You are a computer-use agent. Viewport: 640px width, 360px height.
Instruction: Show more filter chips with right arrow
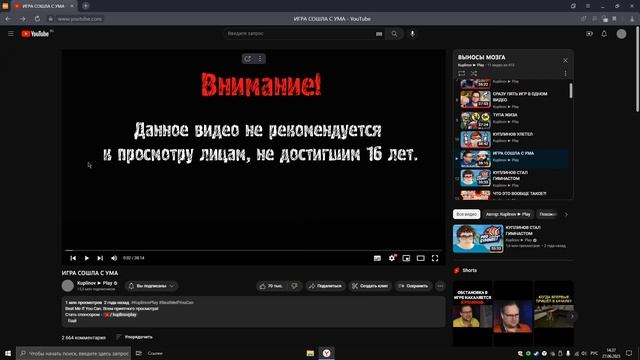(566, 214)
